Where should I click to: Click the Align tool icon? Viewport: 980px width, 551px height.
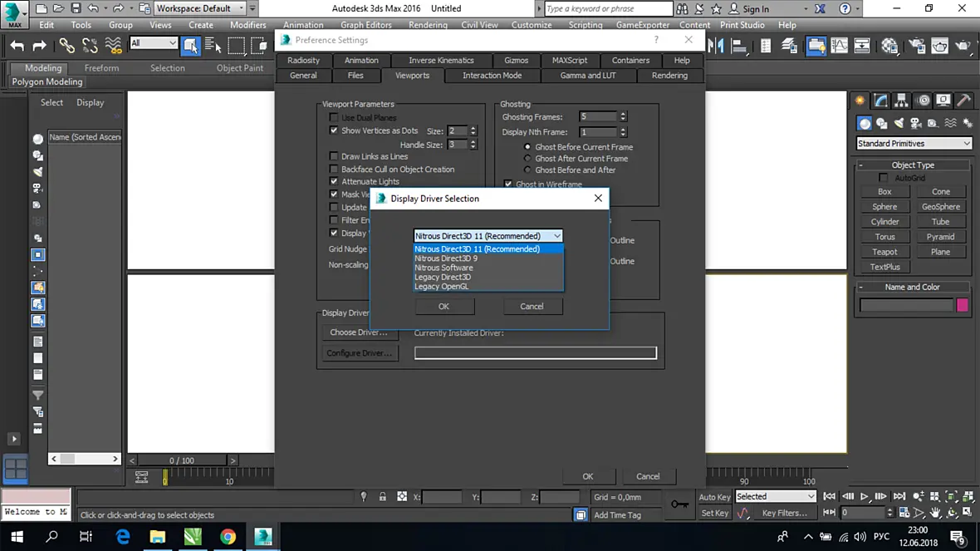pyautogui.click(x=739, y=46)
